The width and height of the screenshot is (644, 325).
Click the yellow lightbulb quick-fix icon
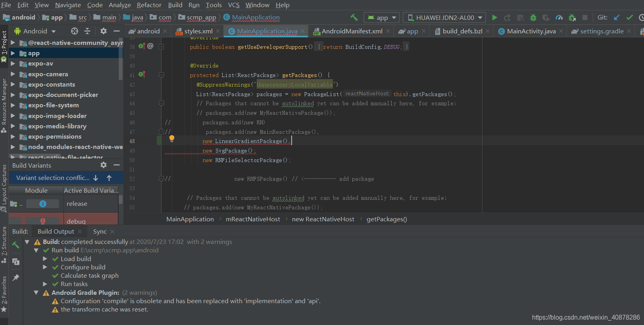click(172, 139)
